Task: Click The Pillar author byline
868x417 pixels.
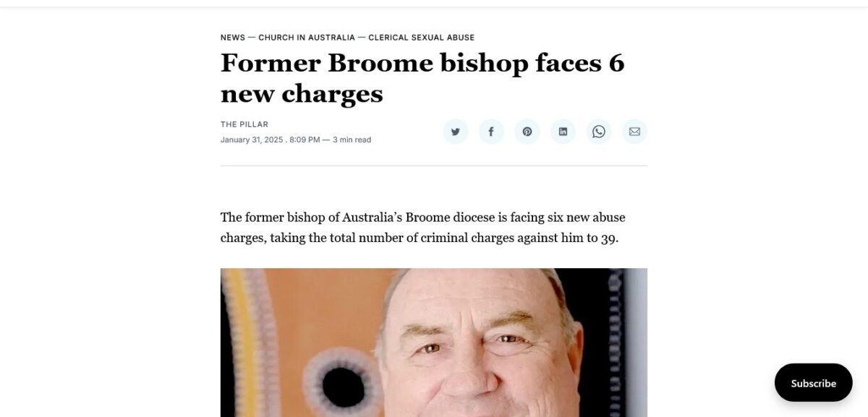Action: [244, 124]
